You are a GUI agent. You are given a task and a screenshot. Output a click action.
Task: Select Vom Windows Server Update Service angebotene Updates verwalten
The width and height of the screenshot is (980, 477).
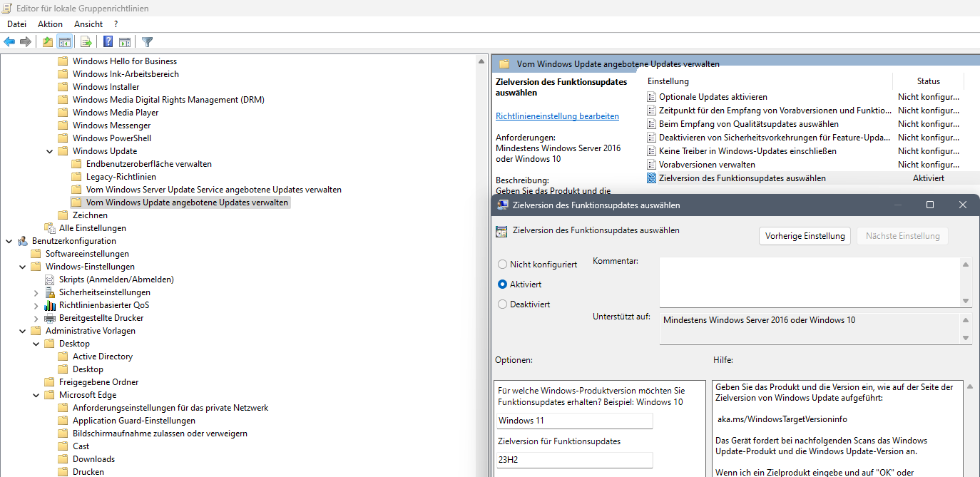click(x=214, y=190)
